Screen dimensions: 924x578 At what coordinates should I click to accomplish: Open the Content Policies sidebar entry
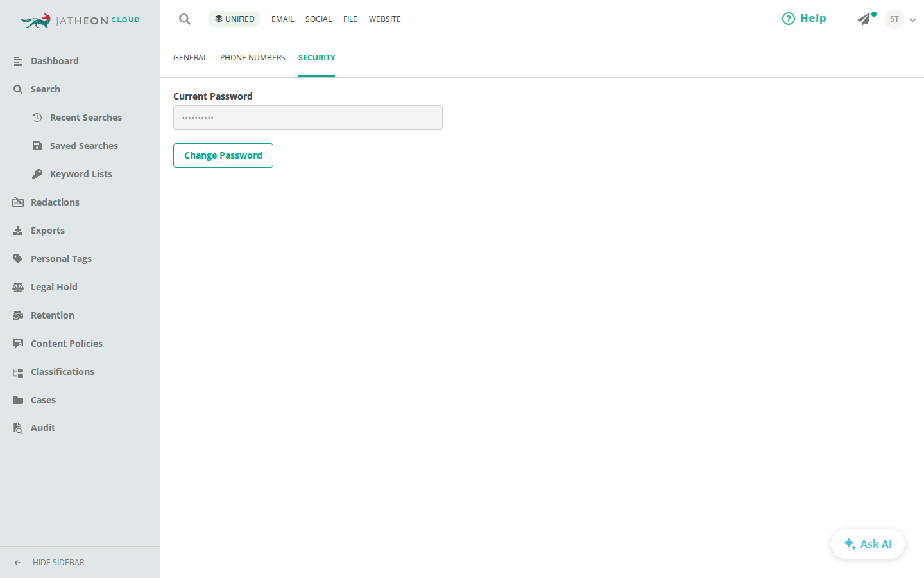(67, 344)
